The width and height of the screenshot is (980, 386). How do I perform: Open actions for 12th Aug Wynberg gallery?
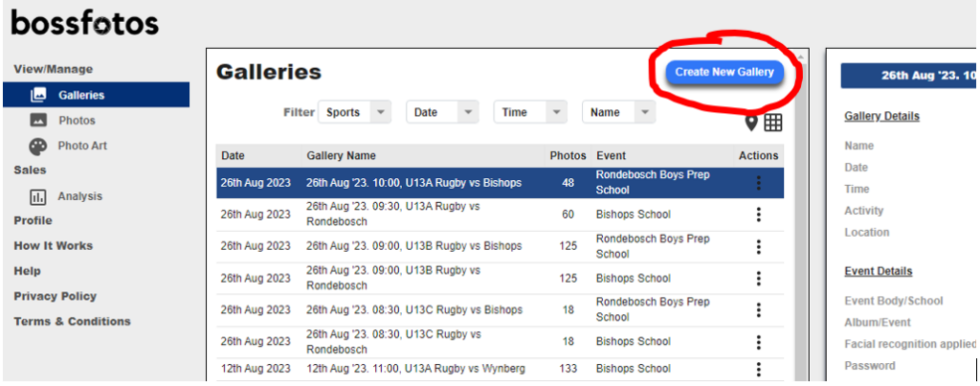click(x=759, y=369)
